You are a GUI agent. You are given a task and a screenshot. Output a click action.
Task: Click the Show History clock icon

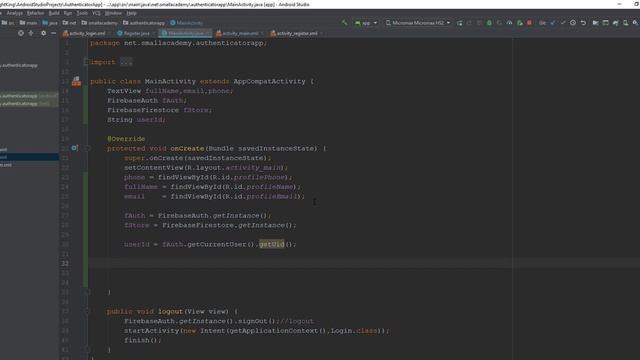tap(573, 23)
